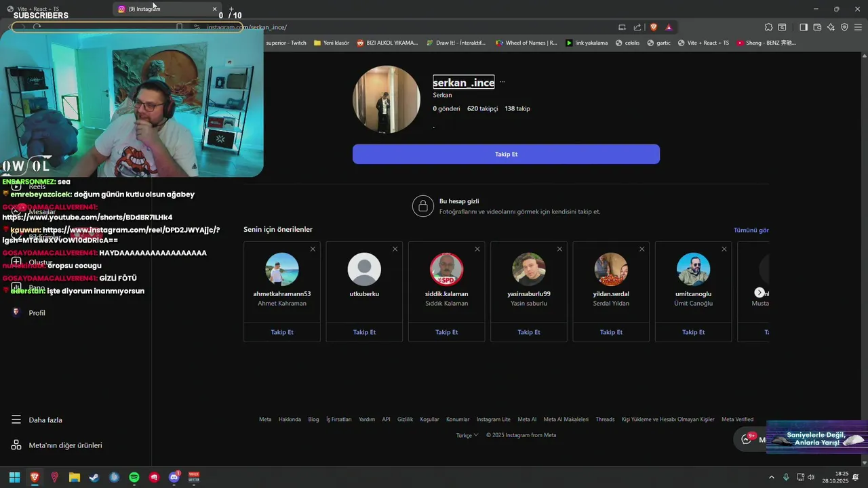Follow utkuberku via Takip Et

(364, 332)
